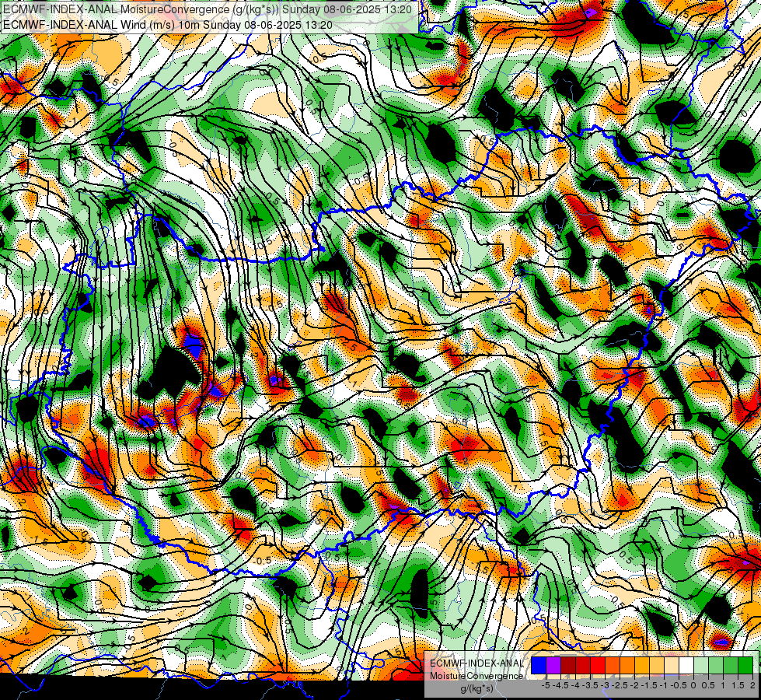Screen dimensions: 761x700
Task: Click legend swatch between -3 and -2.5
Action: [613, 665]
